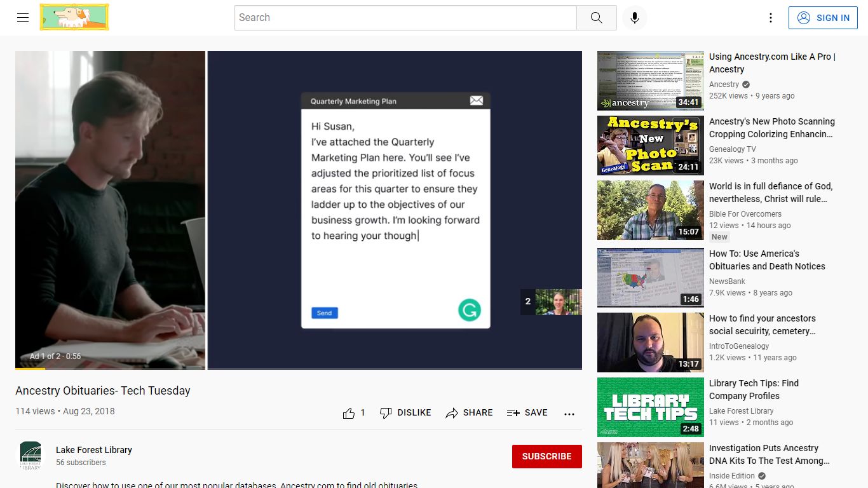Click the Ad 1 of 2 label
Viewport: 868px width, 488px height.
coord(55,356)
